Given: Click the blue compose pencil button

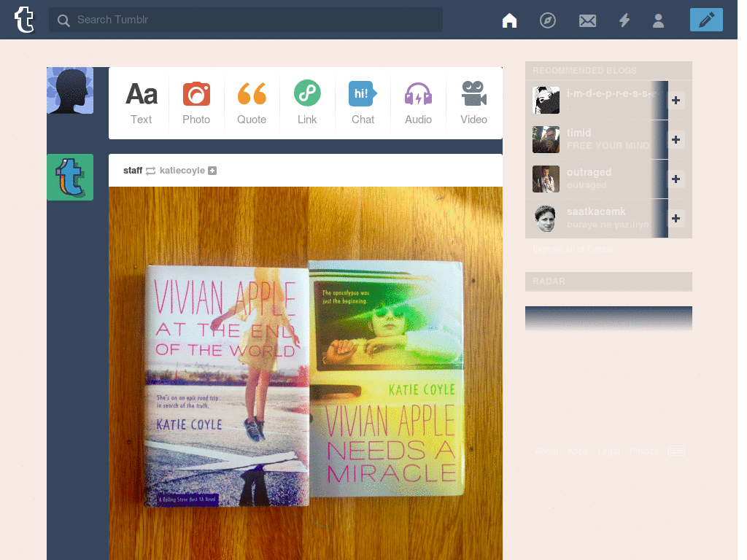Looking at the screenshot, I should point(706,20).
